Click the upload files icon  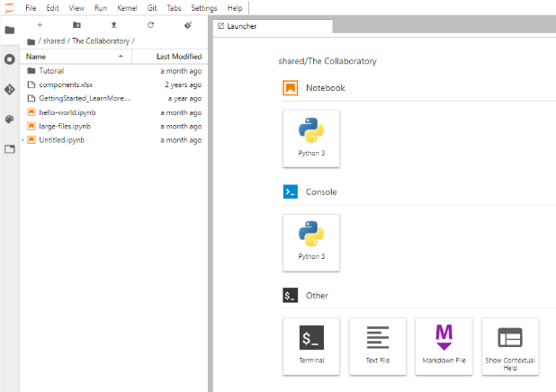click(x=113, y=25)
